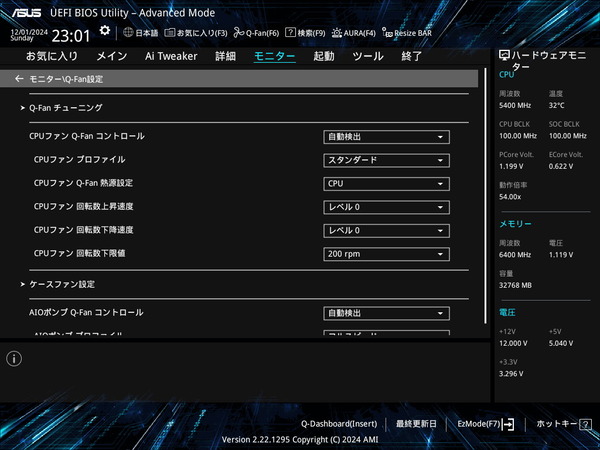Click the back arrow next to モニター\Q-Fan設定
The height and width of the screenshot is (450, 600).
coord(19,78)
